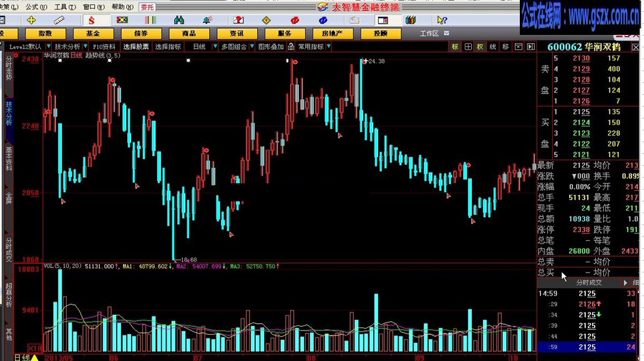The width and height of the screenshot is (644, 361).
Task: Click the help cursor question-mark icon
Action: (x=442, y=20)
